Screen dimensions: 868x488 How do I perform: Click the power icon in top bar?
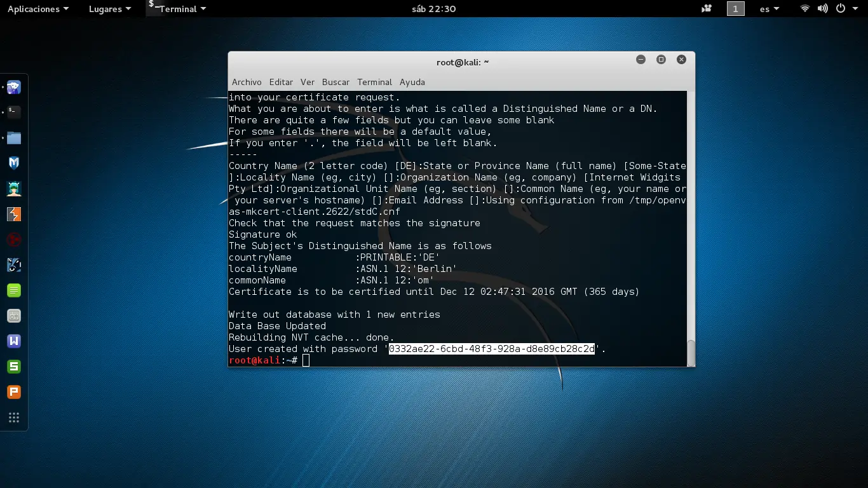[841, 9]
